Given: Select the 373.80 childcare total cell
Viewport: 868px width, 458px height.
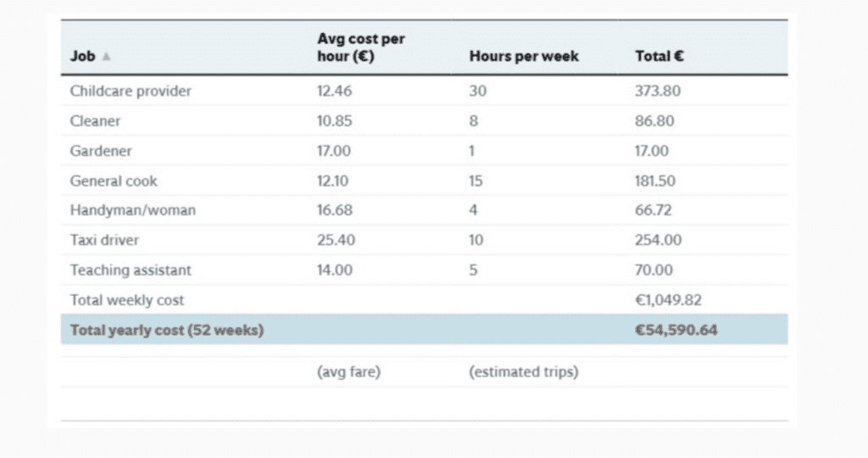Looking at the screenshot, I should (x=657, y=91).
